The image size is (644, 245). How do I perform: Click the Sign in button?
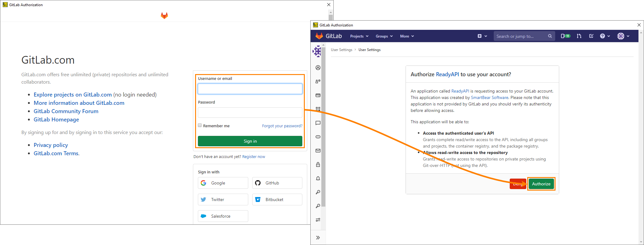pos(250,141)
